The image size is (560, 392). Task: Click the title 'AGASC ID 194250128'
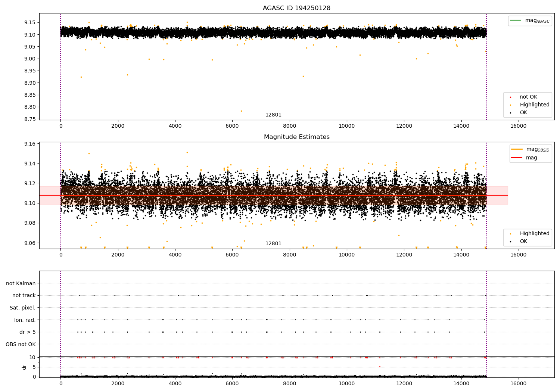[x=296, y=8]
